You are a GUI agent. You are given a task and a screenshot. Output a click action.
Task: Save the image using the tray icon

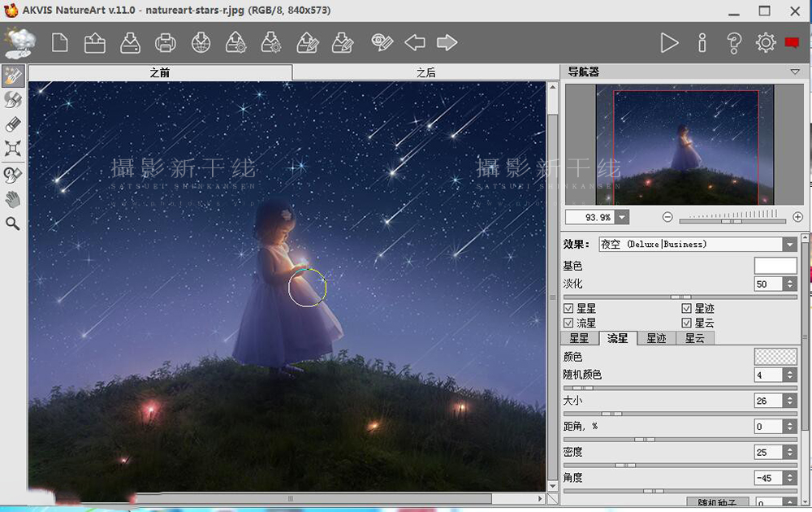130,42
